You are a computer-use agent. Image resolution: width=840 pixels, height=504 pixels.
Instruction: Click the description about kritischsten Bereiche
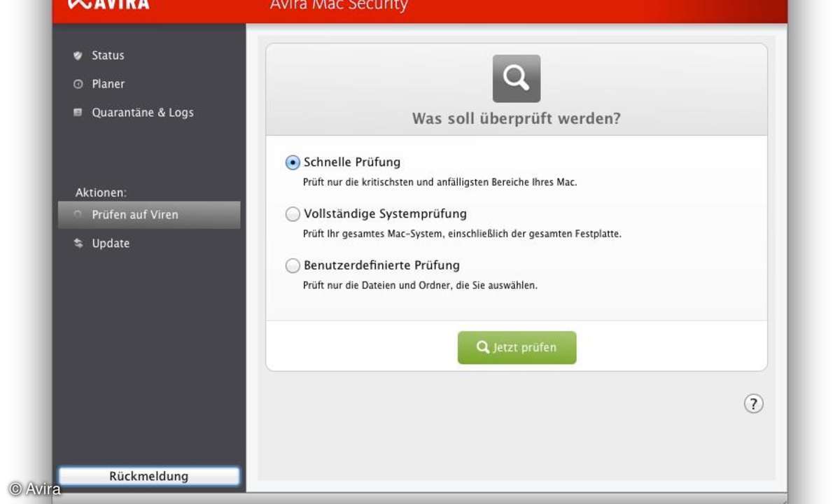pos(440,183)
